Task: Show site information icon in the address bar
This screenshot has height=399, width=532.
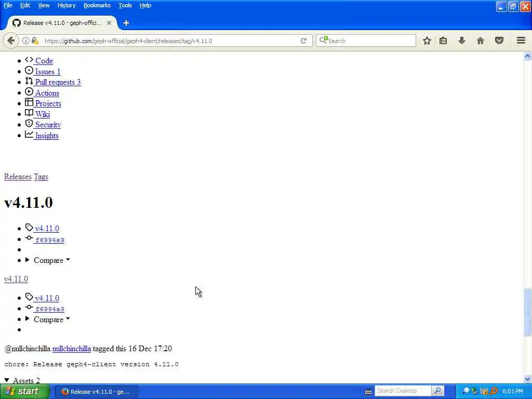Action: (26, 41)
